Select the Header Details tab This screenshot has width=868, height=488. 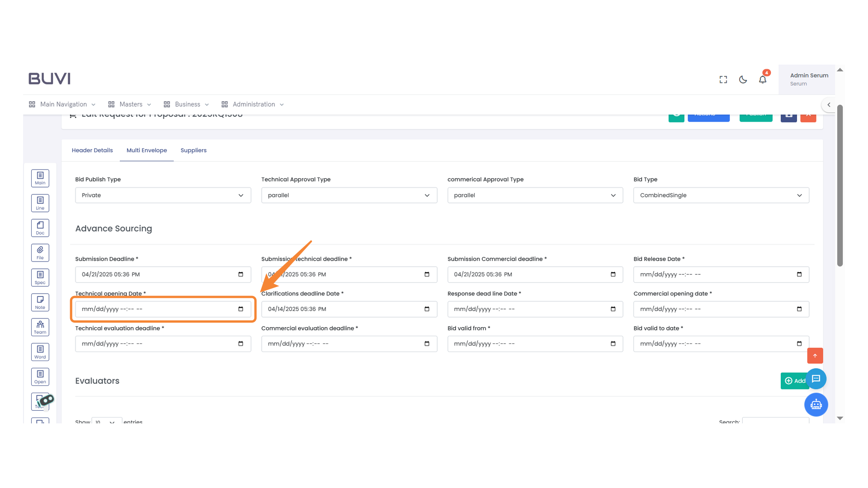pyautogui.click(x=92, y=150)
